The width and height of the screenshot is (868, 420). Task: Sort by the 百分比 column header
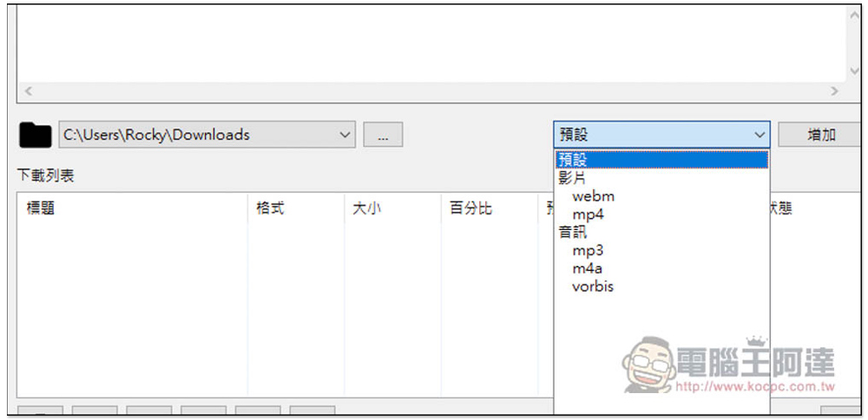(x=490, y=208)
